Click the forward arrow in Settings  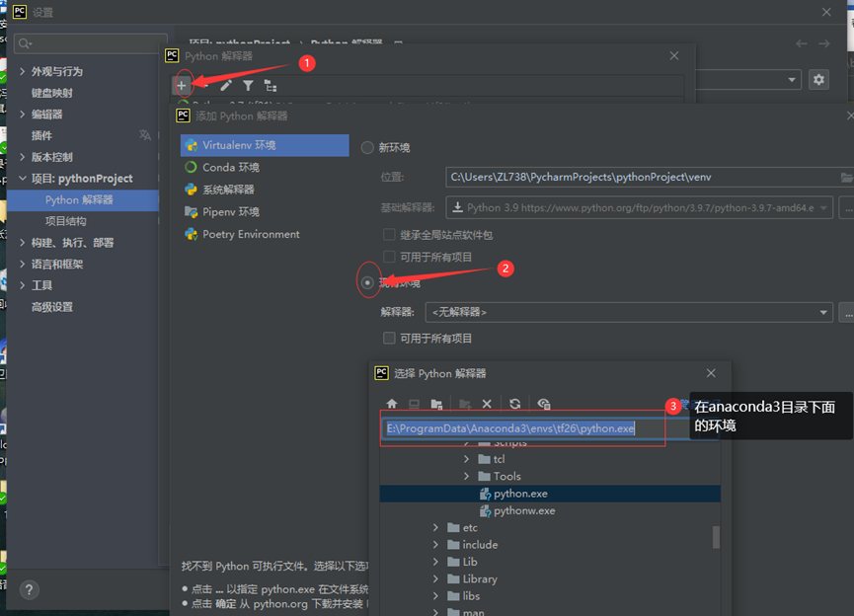(824, 43)
